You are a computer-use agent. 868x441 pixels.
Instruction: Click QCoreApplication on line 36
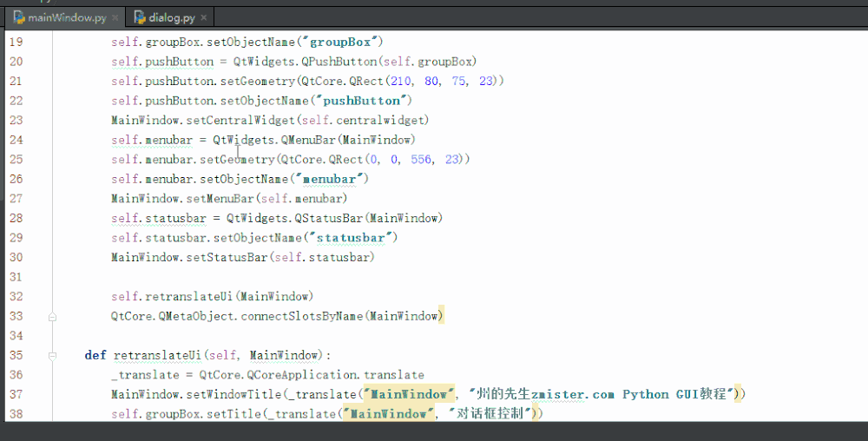[x=302, y=375]
